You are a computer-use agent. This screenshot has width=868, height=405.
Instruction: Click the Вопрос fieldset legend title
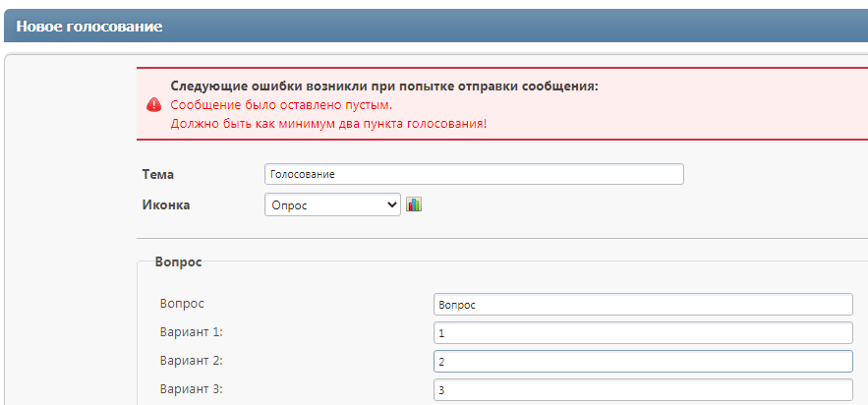click(x=178, y=262)
